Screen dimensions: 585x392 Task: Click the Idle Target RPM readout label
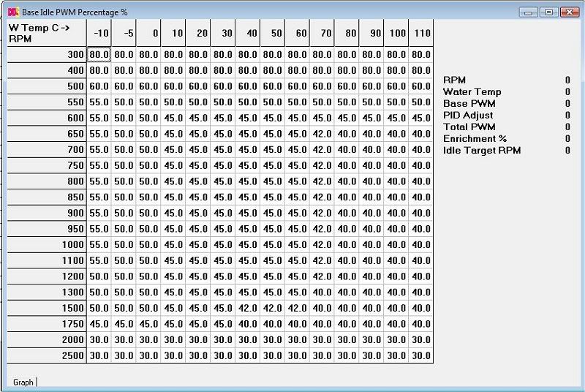[482, 150]
